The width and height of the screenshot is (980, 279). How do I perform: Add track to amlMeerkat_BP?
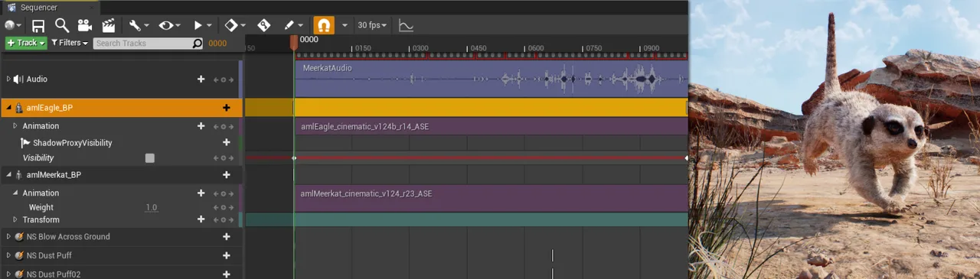(x=226, y=175)
